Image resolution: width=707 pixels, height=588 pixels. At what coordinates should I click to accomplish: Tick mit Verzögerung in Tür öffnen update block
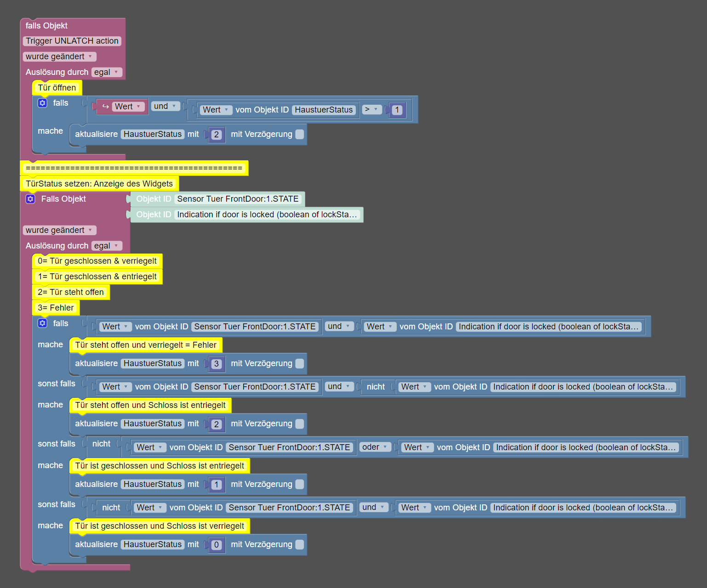click(299, 134)
